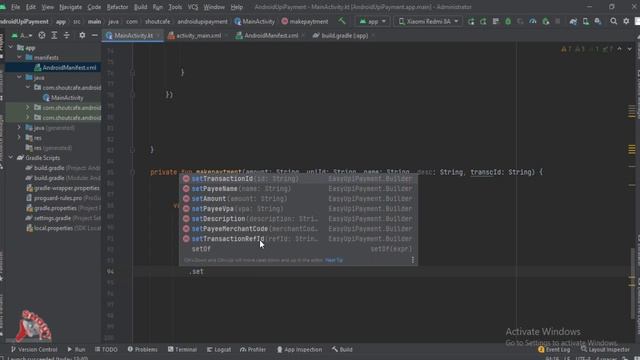Open the Event Log

tap(554, 349)
